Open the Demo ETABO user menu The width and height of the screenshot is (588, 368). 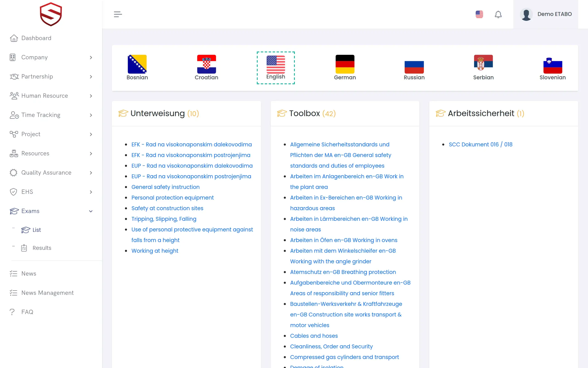pos(546,14)
